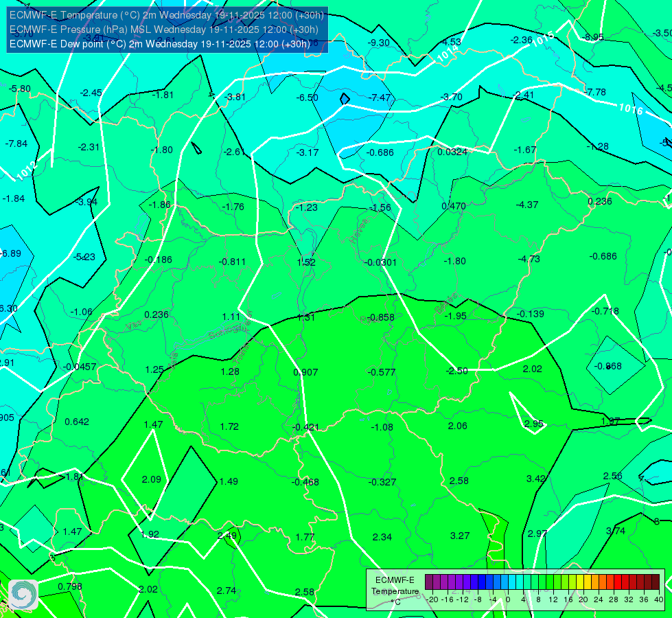Click the dew point value -7.84
The width and height of the screenshot is (672, 618).
click(x=16, y=144)
